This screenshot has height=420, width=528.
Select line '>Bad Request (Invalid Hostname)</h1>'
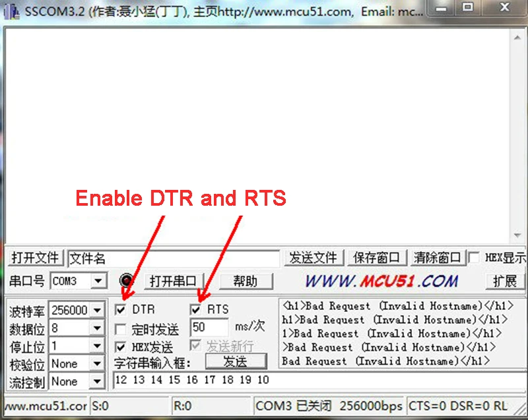pos(389,347)
